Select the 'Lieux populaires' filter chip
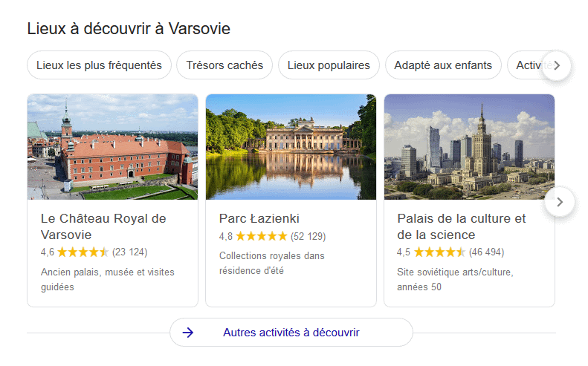 point(329,65)
